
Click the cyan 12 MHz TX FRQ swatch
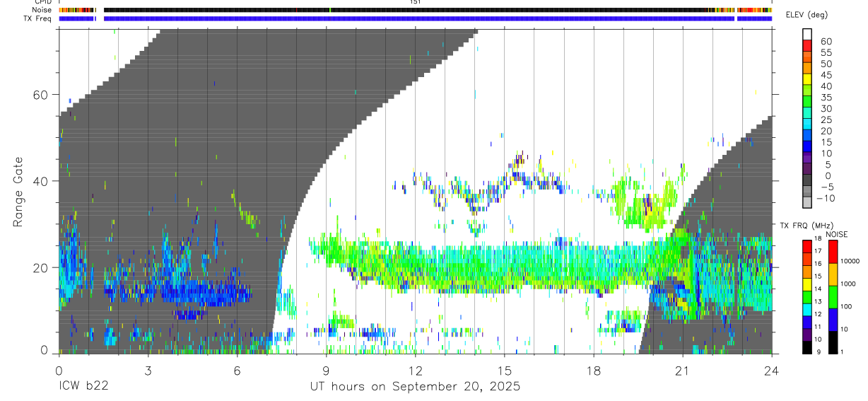(x=807, y=310)
